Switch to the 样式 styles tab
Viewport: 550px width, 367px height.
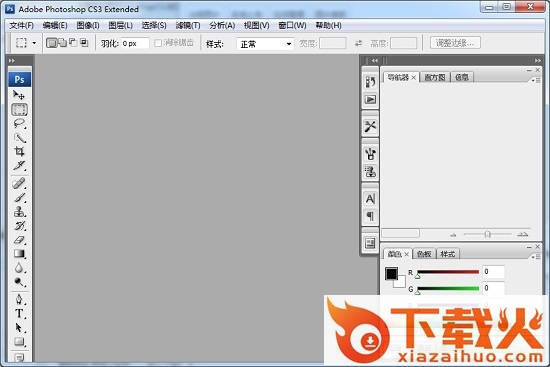tap(448, 254)
